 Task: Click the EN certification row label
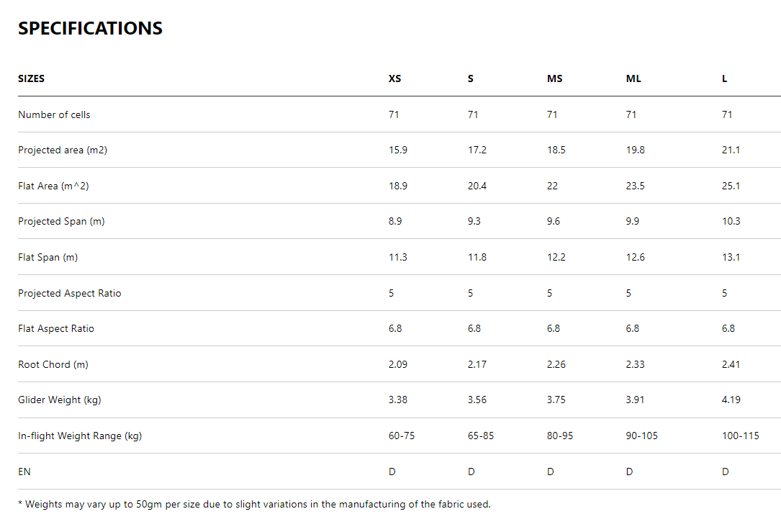[x=24, y=472]
